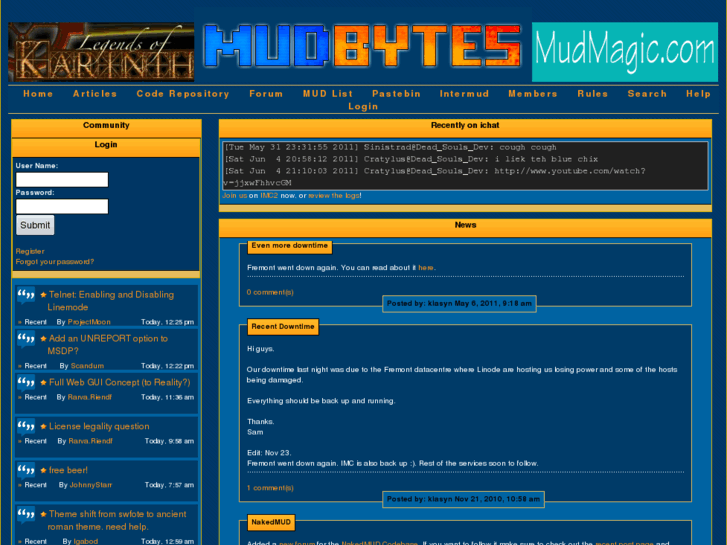Follow the Forgot your password link
This screenshot has height=545, width=727.
point(55,262)
